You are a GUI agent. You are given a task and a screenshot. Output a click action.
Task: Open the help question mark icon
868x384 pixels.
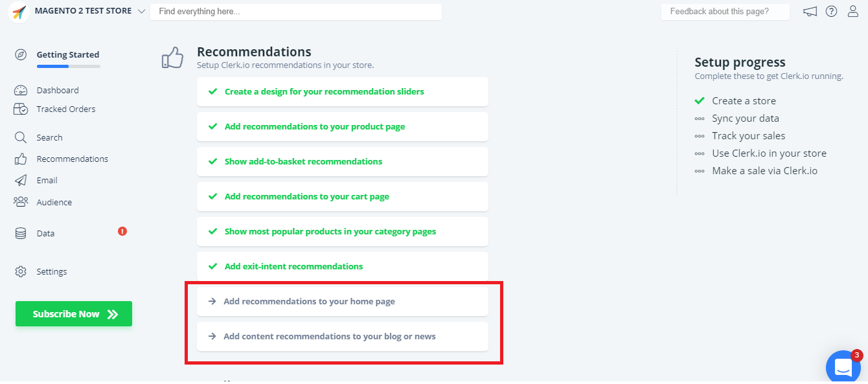(831, 12)
